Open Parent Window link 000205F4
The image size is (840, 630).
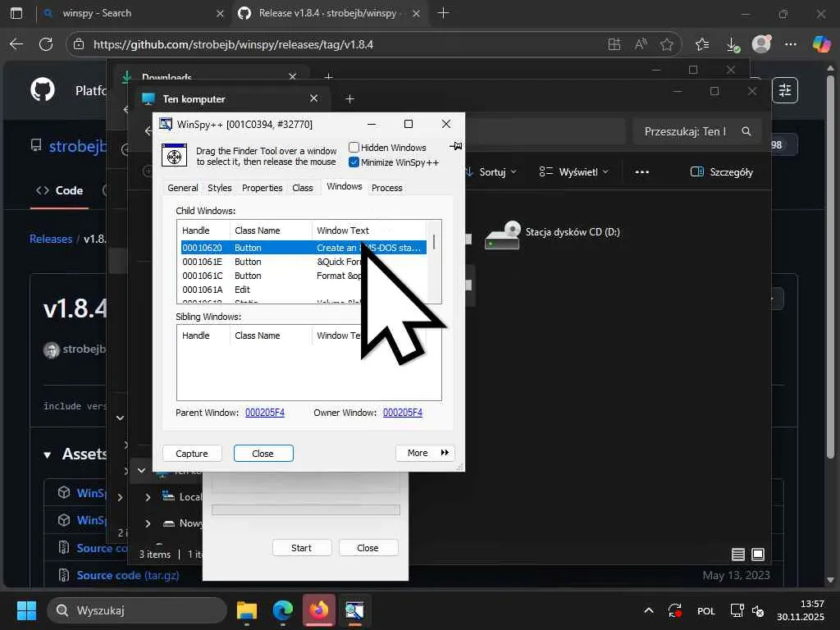click(x=265, y=413)
